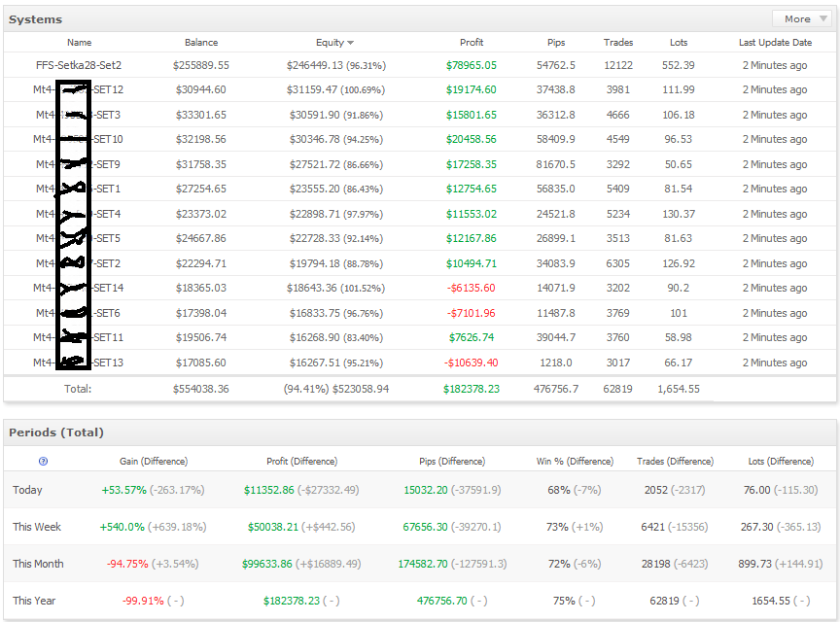
Task: Select the This Month period label
Action: 38,564
